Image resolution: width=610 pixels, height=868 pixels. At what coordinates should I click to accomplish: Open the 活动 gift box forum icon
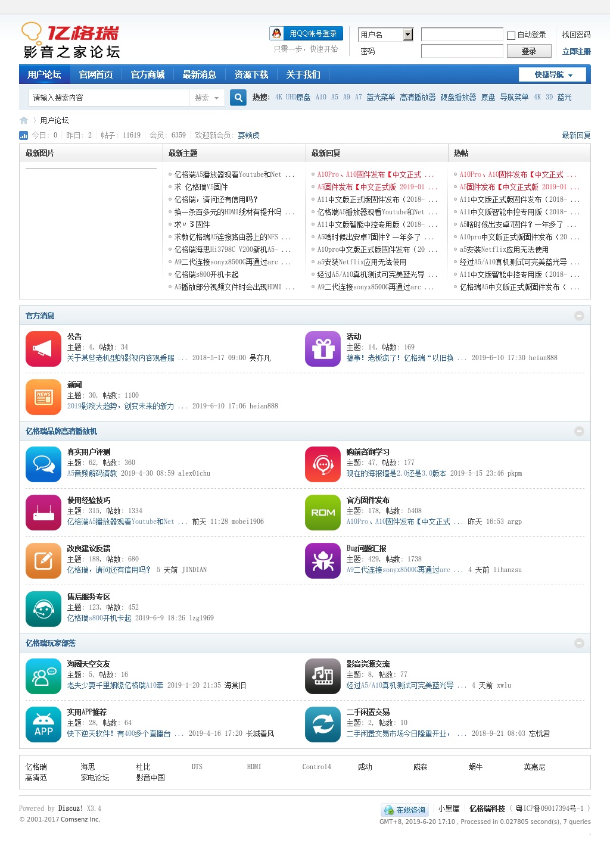tap(323, 349)
